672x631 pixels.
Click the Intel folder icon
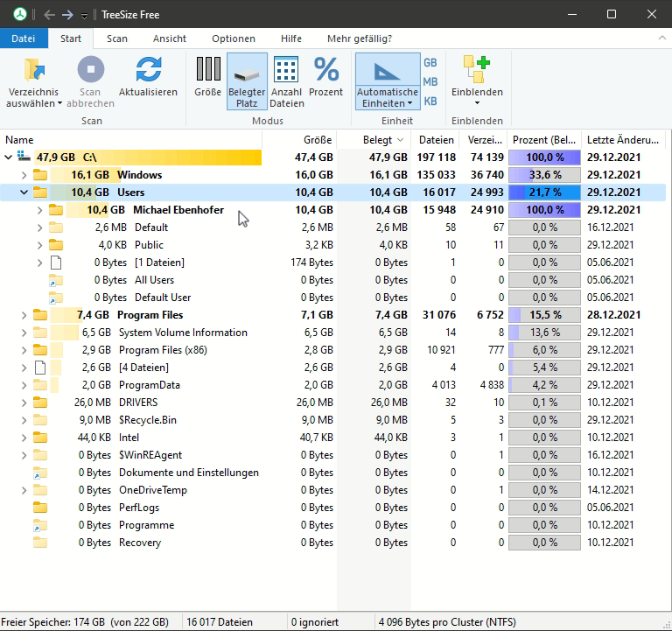(40, 438)
